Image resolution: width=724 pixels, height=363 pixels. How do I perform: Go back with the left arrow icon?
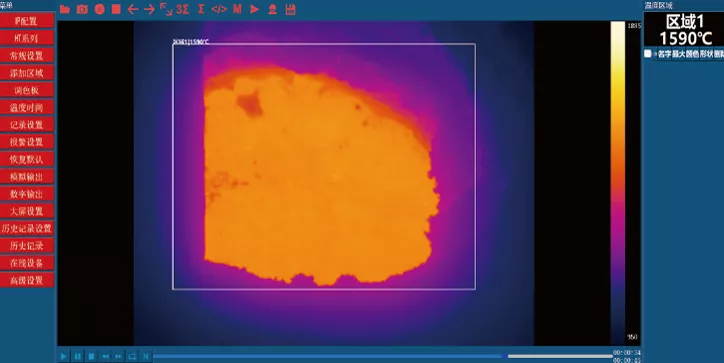[133, 9]
